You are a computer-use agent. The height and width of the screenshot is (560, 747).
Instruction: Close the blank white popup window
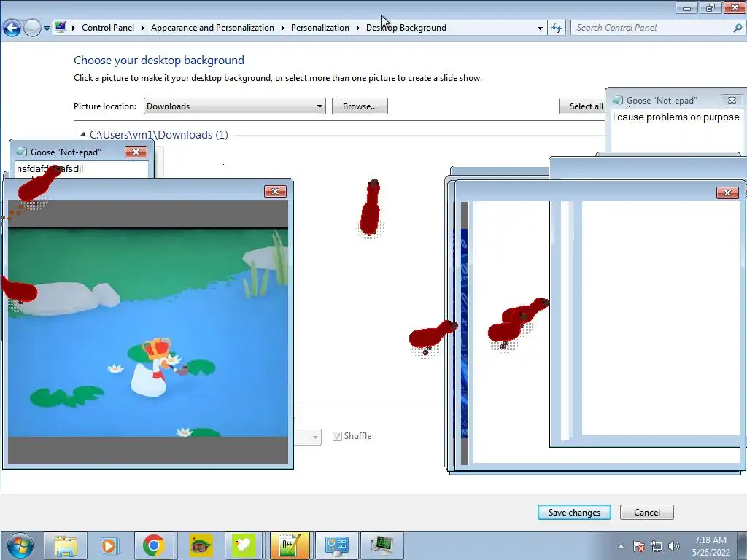pyautogui.click(x=727, y=192)
